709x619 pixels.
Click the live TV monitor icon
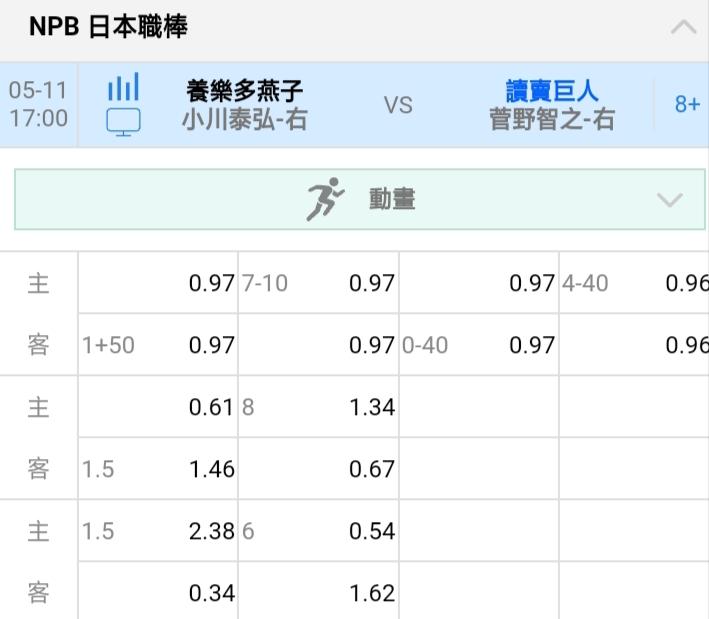[123, 122]
